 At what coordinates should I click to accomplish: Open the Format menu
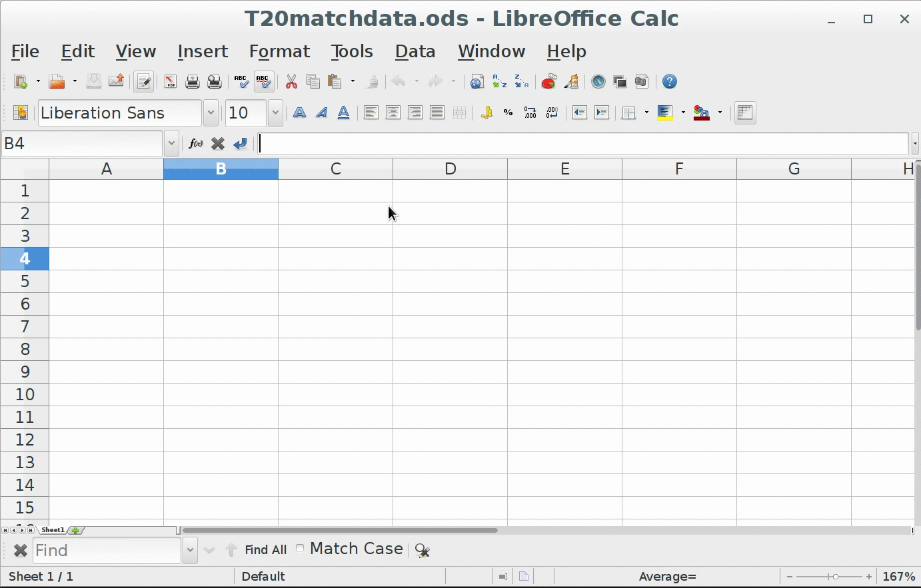click(x=279, y=51)
